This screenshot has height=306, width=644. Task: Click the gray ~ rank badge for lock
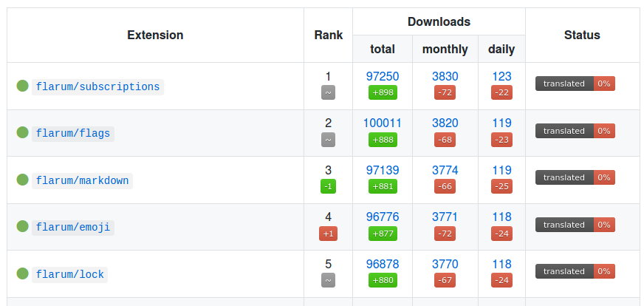click(x=328, y=280)
